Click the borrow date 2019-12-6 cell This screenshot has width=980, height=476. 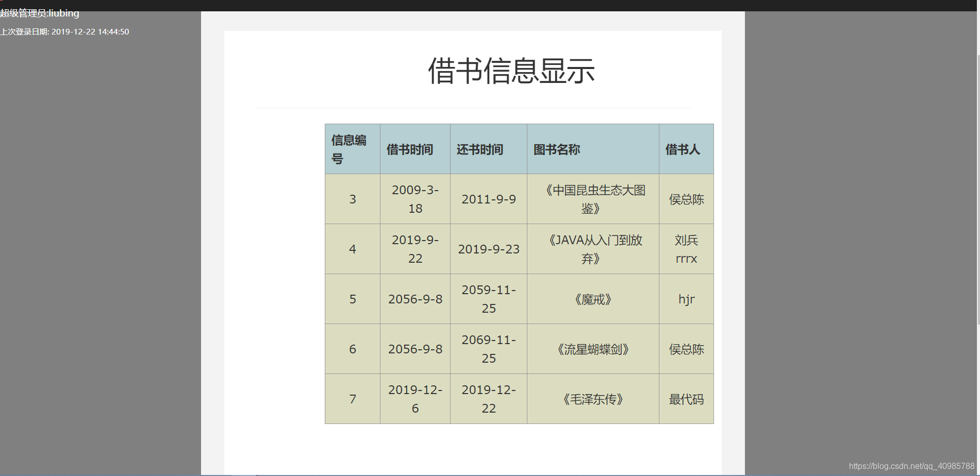415,399
